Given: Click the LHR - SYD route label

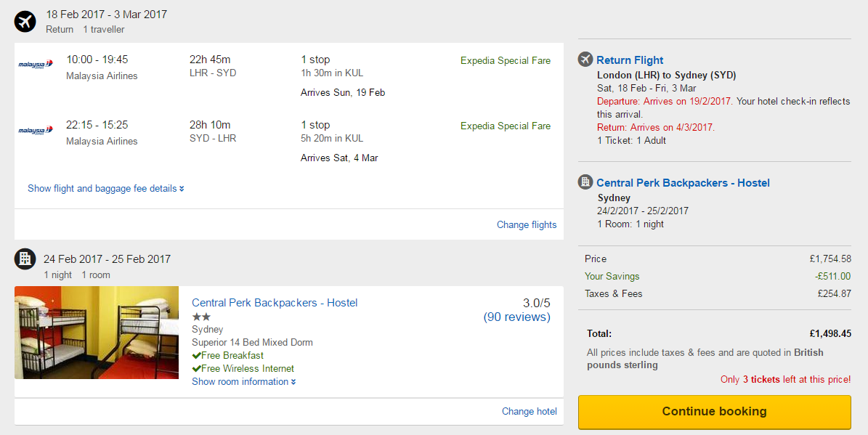Looking at the screenshot, I should point(213,73).
